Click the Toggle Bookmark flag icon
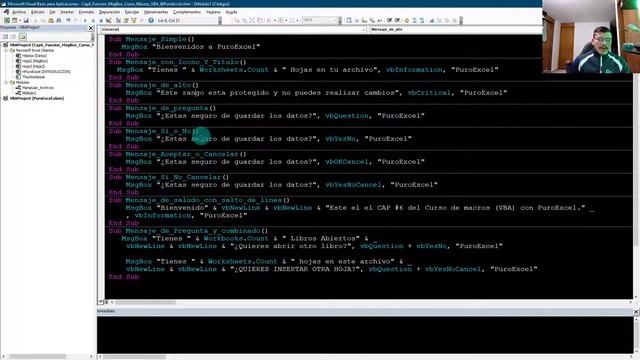The image size is (640, 360). click(x=432, y=20)
